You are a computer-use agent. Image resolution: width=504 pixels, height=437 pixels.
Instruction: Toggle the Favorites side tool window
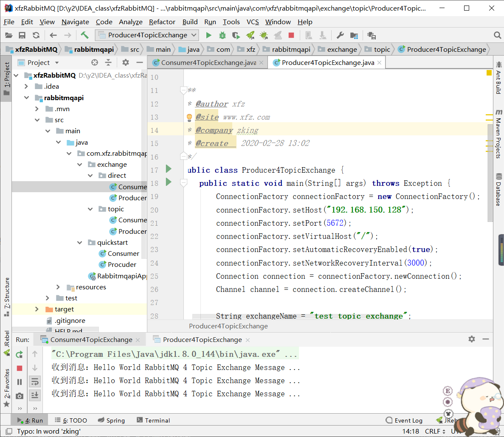(7, 387)
